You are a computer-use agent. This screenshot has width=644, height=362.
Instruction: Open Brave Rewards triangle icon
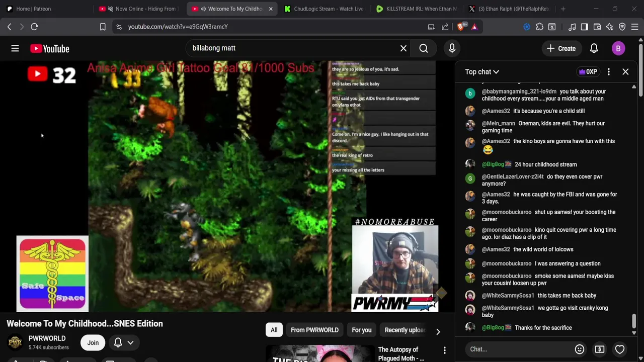click(x=474, y=27)
